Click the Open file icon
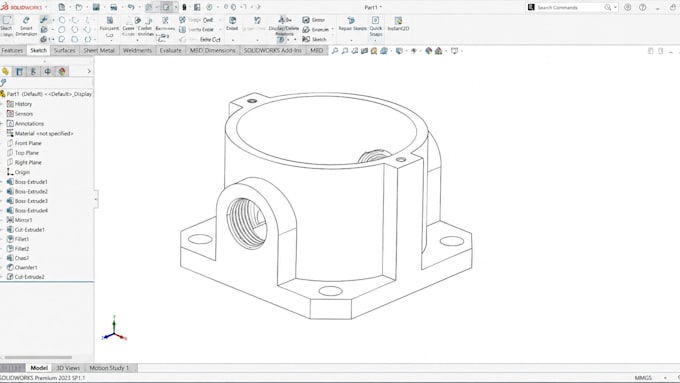Image resolution: width=680 pixels, height=383 pixels. pos(79,7)
